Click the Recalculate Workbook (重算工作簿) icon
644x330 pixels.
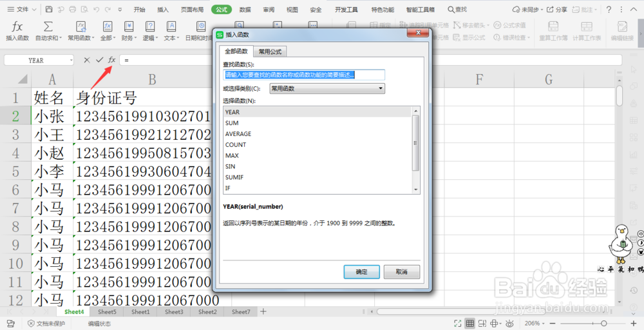[x=553, y=26]
